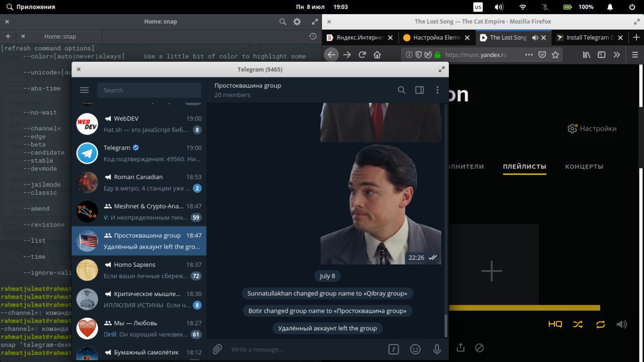Close the Настройка Element tab
This screenshot has width=644, height=362.
pyautogui.click(x=467, y=37)
